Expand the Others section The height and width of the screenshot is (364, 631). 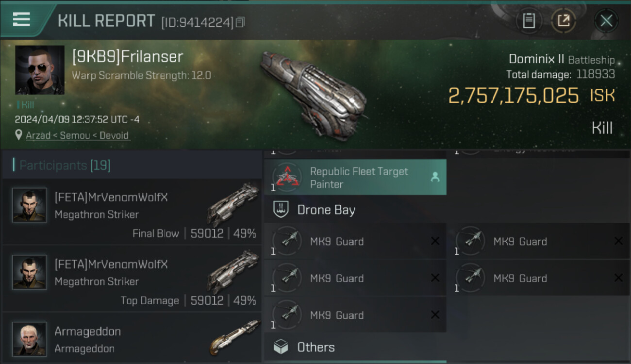[316, 347]
